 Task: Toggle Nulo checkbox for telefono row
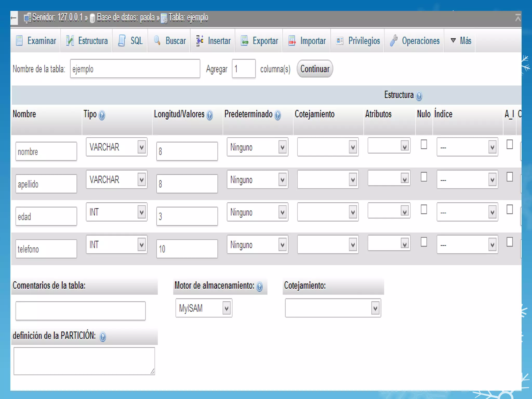(424, 242)
